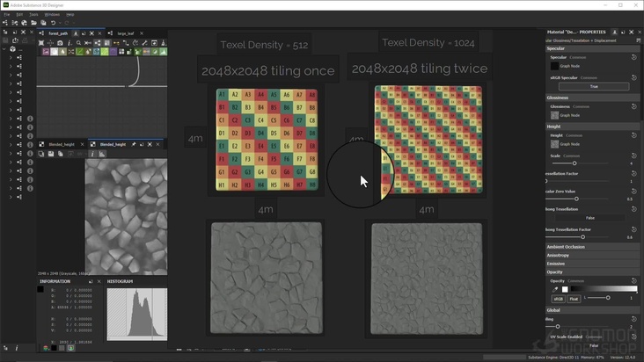644x362 pixels.
Task: Toggle the Phong Tessellation False button
Action: point(590,217)
